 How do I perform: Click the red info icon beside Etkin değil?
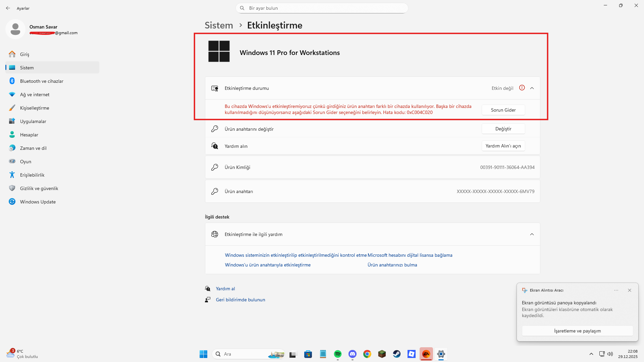(x=522, y=88)
